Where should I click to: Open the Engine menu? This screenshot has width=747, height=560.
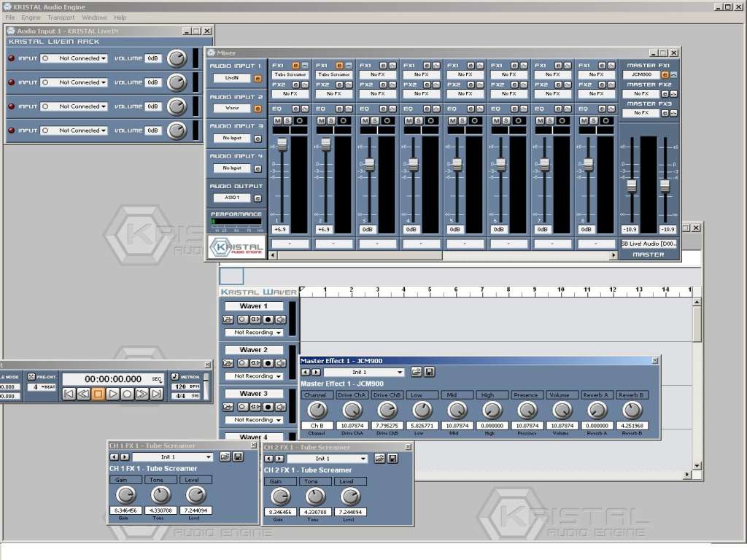click(x=31, y=17)
